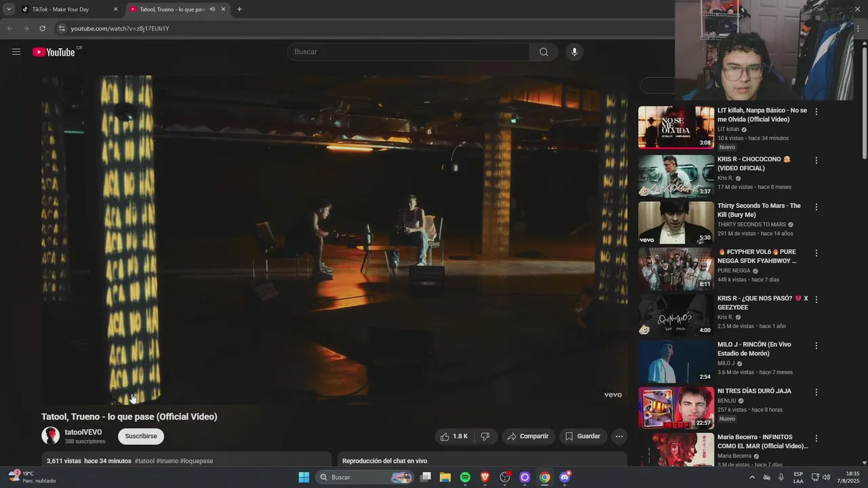Open Brave browser from the taskbar
The image size is (868, 488).
click(485, 477)
